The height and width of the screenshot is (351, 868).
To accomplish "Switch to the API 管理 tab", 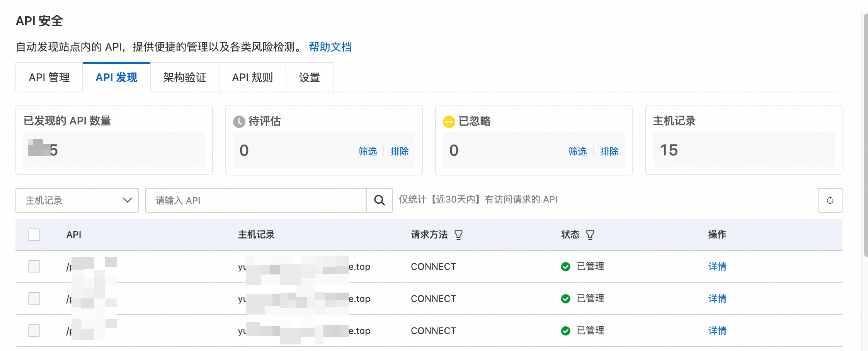I will (x=49, y=78).
